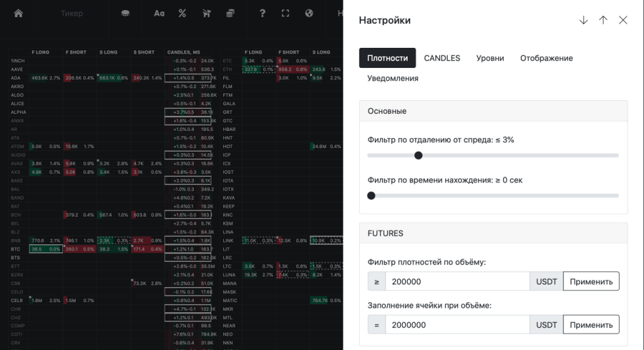Toggle fullscreen mode icon

pos(286,13)
